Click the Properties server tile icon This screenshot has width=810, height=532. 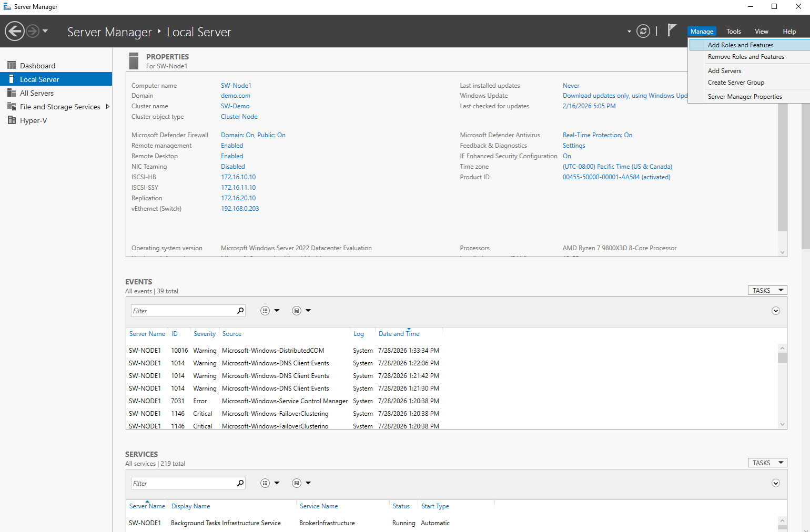coord(134,61)
